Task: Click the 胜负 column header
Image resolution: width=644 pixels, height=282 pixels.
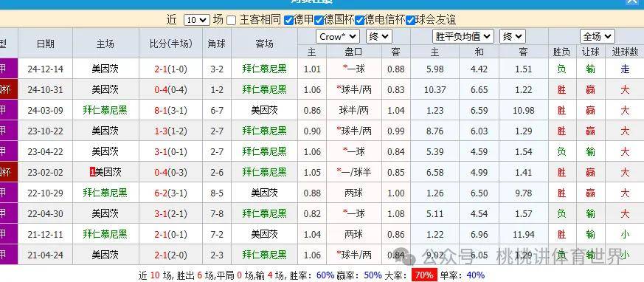Action: 561,52
